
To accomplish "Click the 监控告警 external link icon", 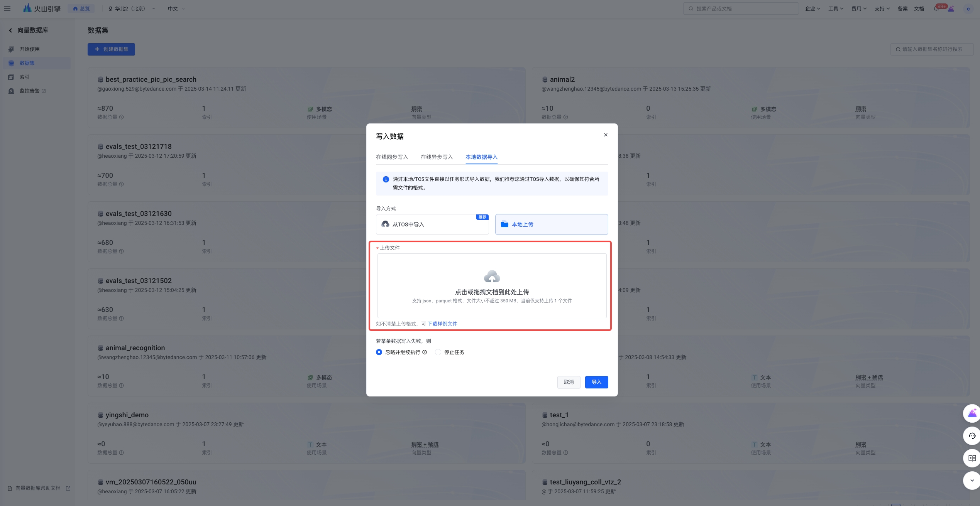I will pos(44,91).
